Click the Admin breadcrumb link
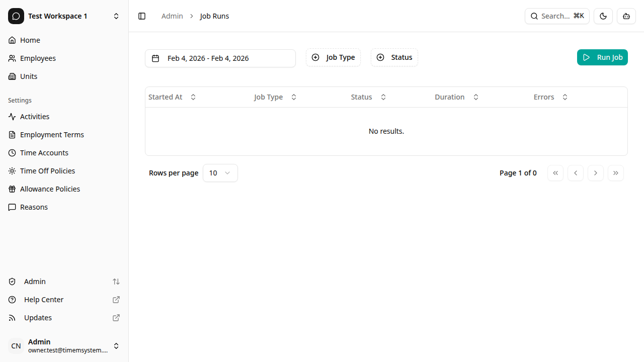 pos(172,16)
